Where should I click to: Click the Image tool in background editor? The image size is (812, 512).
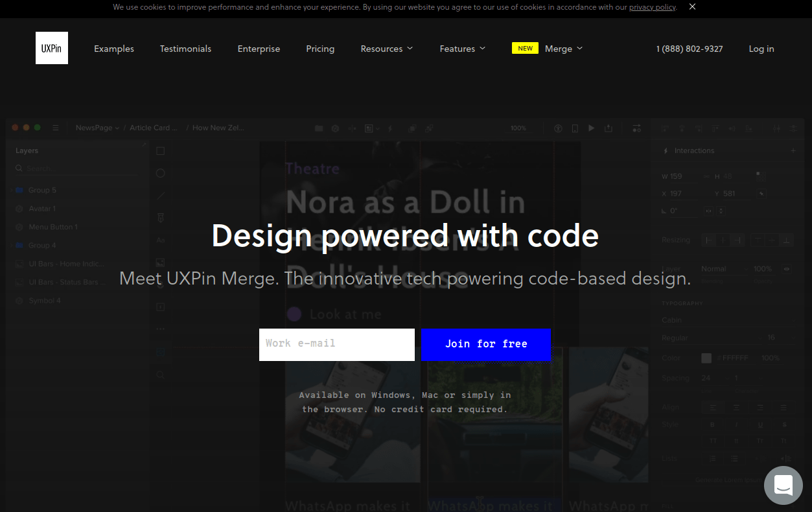point(161,262)
